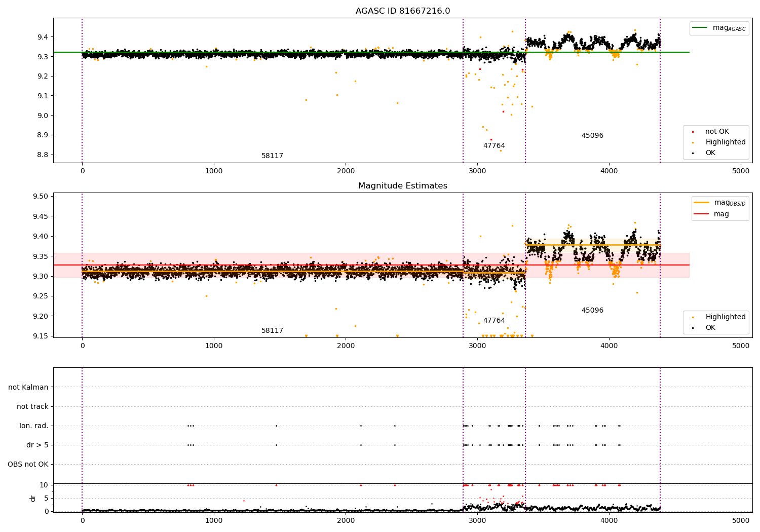
Task: Click the "Magnitude Estimates" plot title
Action: [403, 186]
